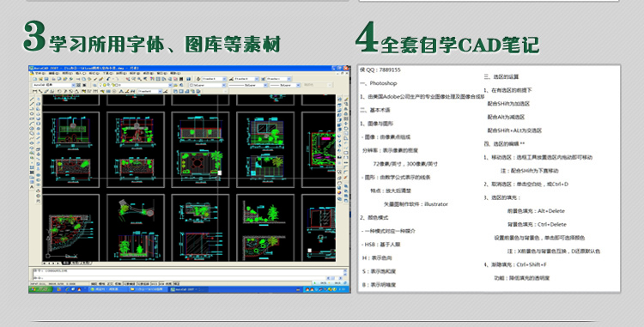
Task: Open the layer list dropdown
Action: [136, 85]
